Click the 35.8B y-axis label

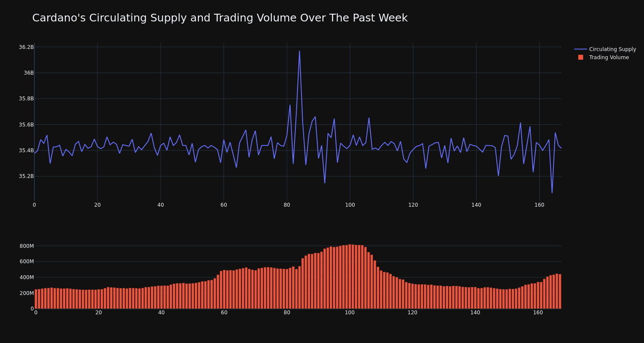(x=26, y=99)
